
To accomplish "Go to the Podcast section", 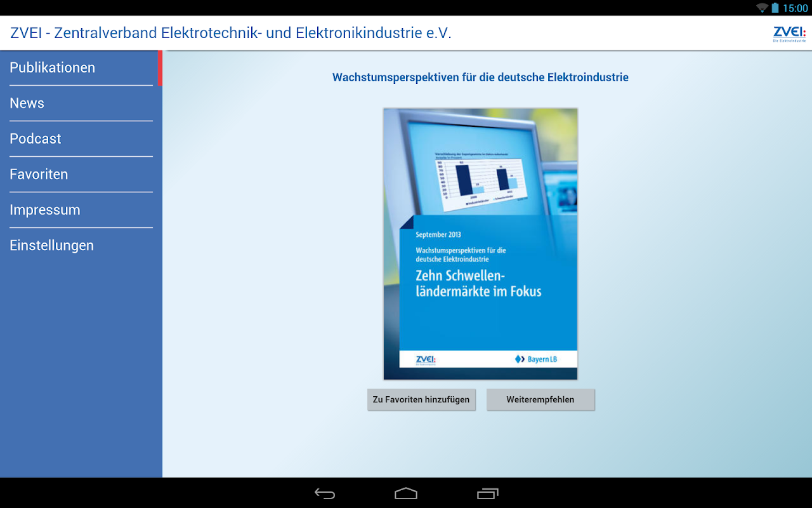I will 81,139.
